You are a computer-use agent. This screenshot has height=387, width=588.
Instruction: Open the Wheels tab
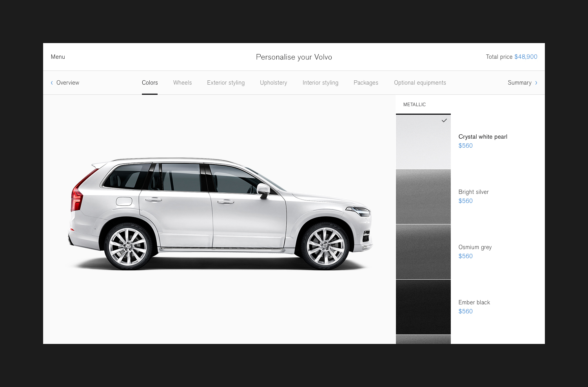(183, 83)
